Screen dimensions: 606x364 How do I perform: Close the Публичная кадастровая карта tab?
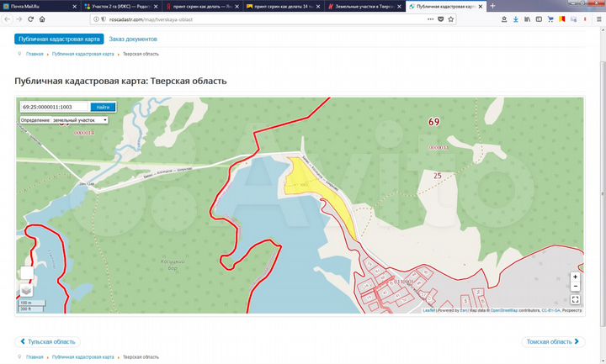coord(481,7)
